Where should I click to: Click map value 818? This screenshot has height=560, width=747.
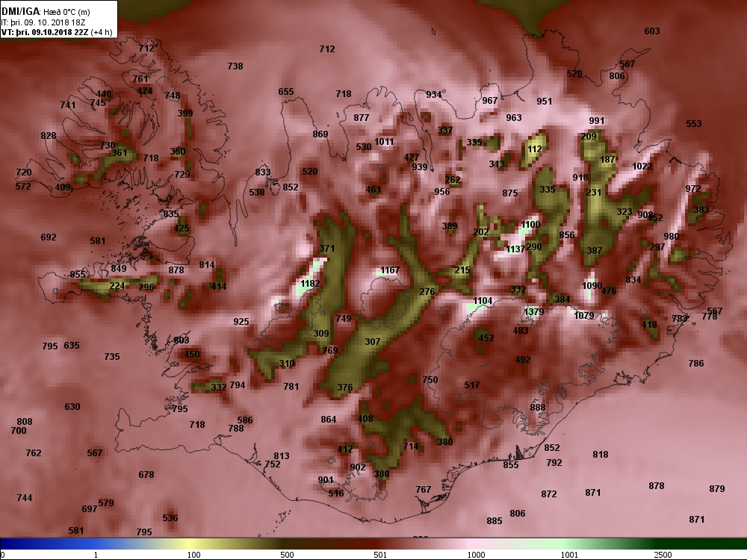(601, 454)
